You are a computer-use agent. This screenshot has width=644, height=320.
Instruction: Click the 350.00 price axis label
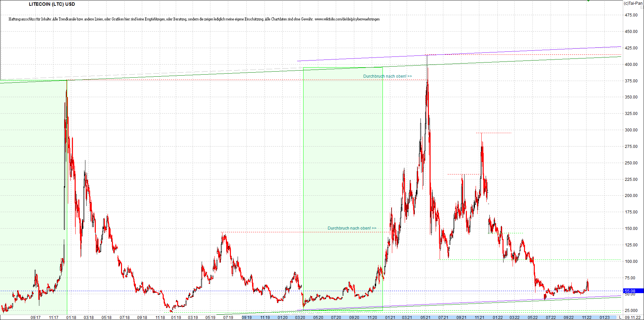point(631,97)
